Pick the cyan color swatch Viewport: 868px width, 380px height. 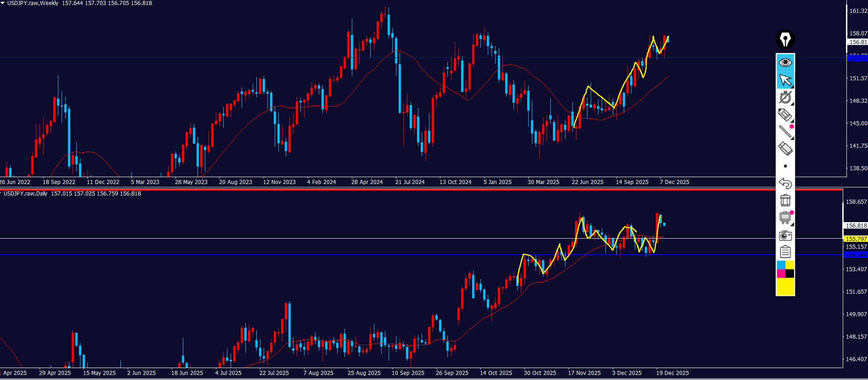click(x=781, y=265)
